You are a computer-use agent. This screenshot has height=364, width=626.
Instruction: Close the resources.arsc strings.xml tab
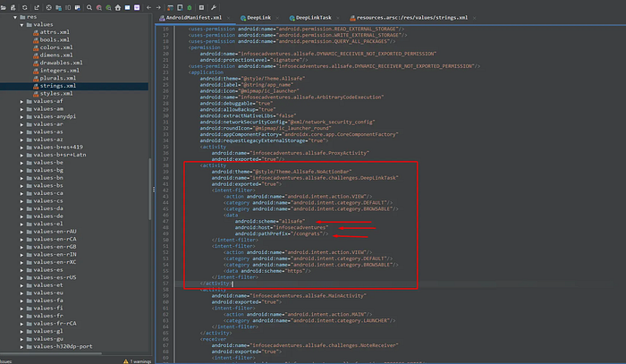[474, 18]
